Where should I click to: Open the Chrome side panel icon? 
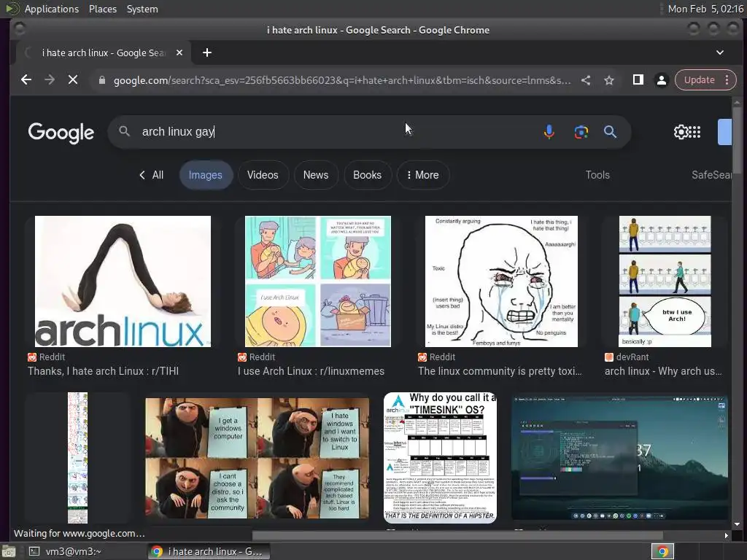pyautogui.click(x=638, y=80)
